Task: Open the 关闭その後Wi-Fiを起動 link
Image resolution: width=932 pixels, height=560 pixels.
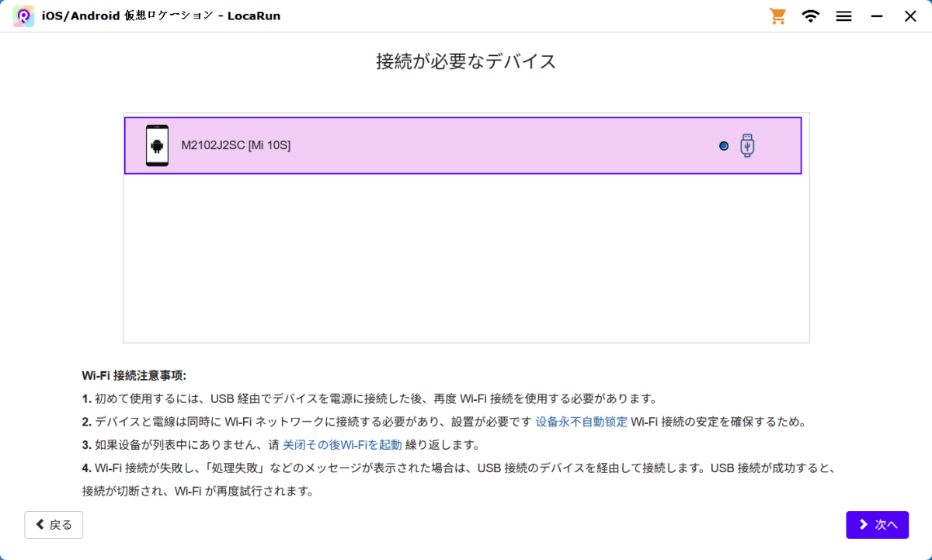Action: [342, 445]
